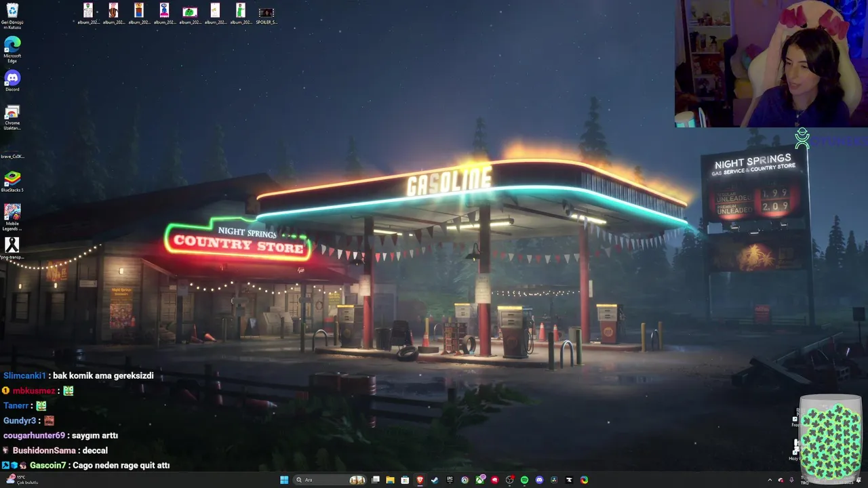Open Microsoft Store from the taskbar
The width and height of the screenshot is (868, 488).
(x=405, y=480)
